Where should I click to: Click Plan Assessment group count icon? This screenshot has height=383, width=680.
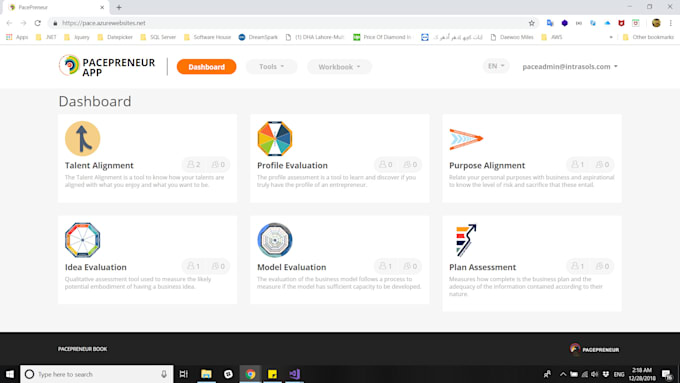coord(599,266)
